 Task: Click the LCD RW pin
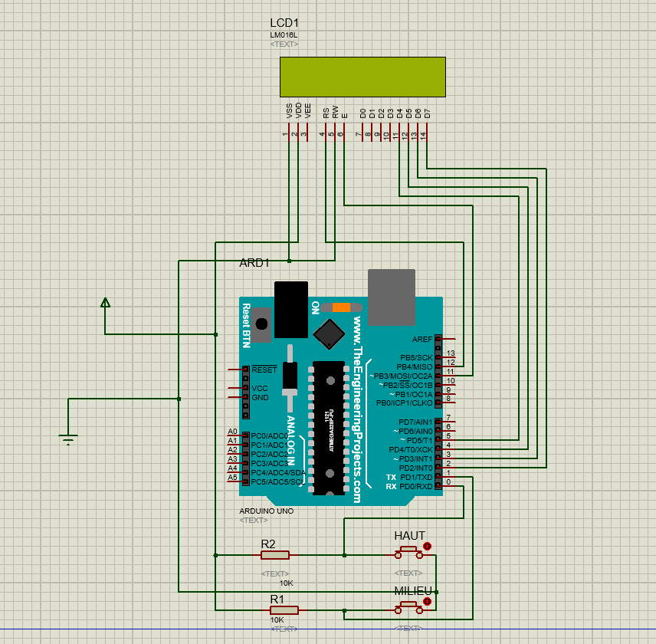pyautogui.click(x=335, y=133)
